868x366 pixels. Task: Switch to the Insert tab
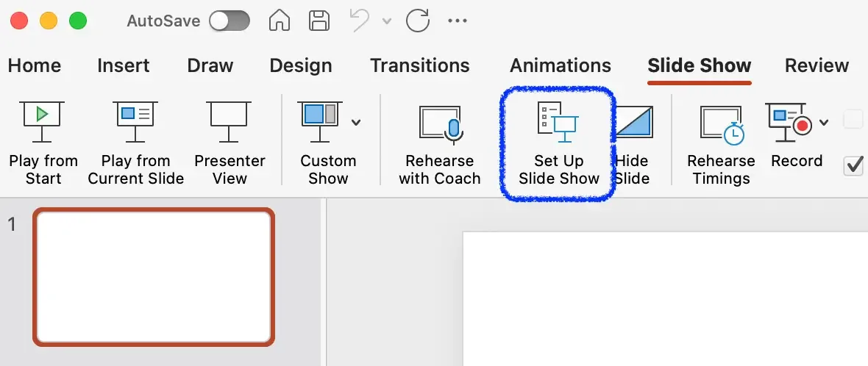(124, 65)
